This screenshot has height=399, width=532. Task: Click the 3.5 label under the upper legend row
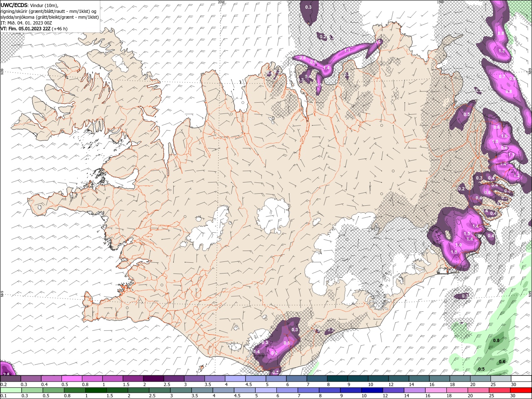[208, 384]
